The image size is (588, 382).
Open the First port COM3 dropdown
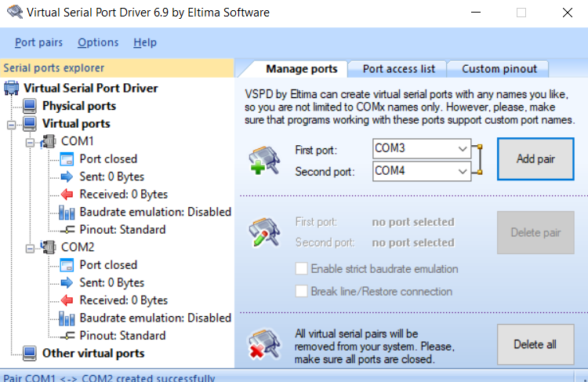[422, 148]
